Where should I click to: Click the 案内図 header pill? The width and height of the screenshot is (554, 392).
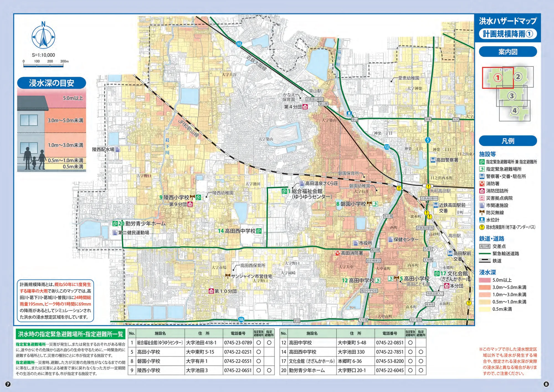pos(508,52)
